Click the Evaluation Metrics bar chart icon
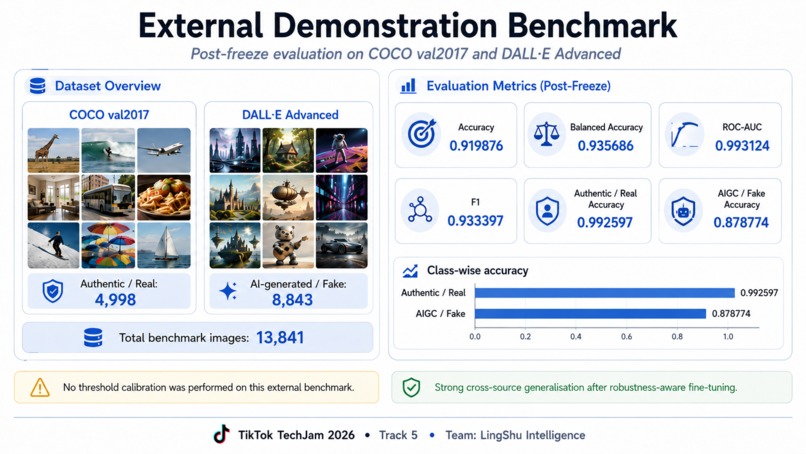 pos(408,86)
